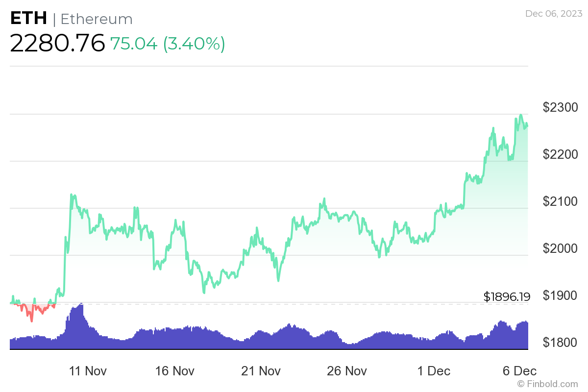Select the $1900 price axis label

pos(560,295)
